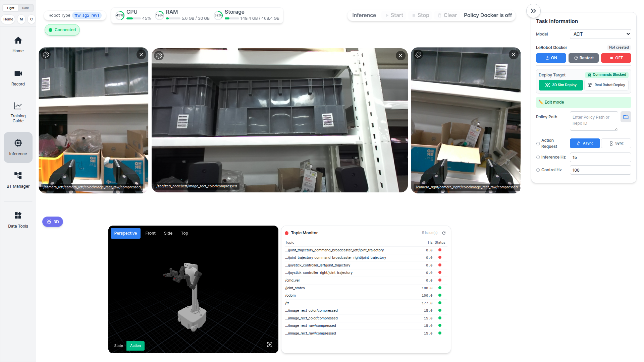Rotate the camera_right image view
Screen dimensions: 644x362
click(418, 55)
